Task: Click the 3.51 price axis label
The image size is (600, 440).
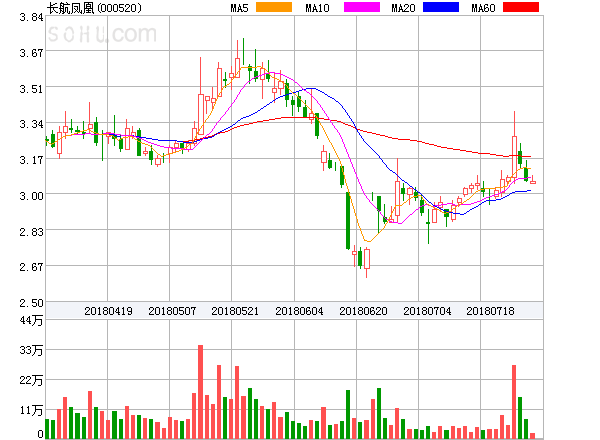Action: coord(31,89)
